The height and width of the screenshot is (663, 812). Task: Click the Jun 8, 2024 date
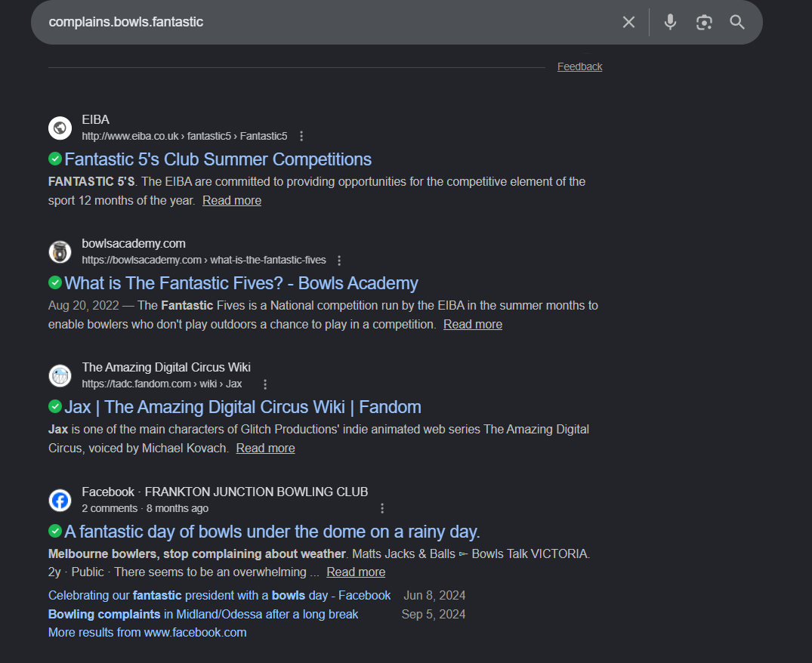coord(434,596)
